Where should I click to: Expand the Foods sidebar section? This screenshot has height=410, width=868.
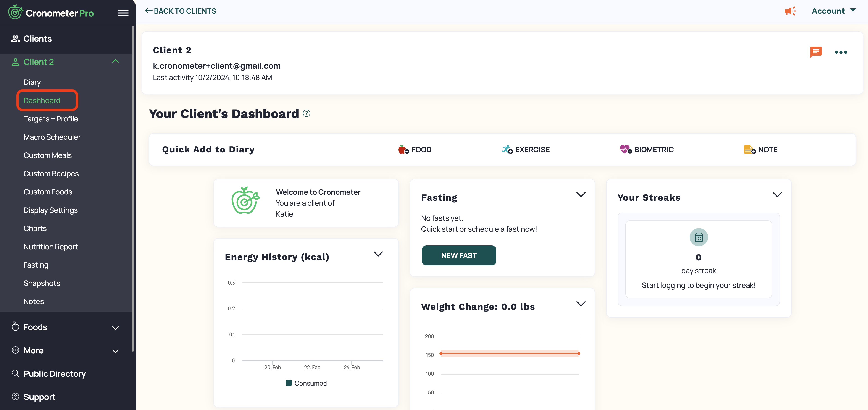[116, 328]
